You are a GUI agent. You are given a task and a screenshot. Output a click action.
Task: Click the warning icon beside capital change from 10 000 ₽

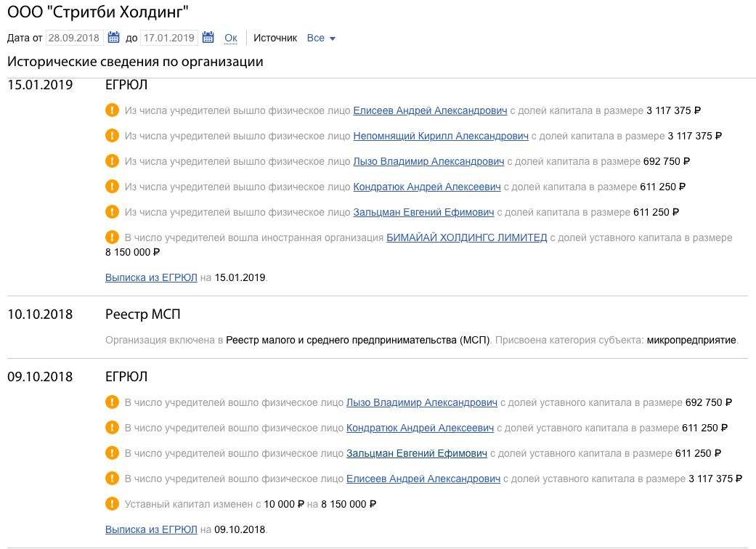coord(112,504)
